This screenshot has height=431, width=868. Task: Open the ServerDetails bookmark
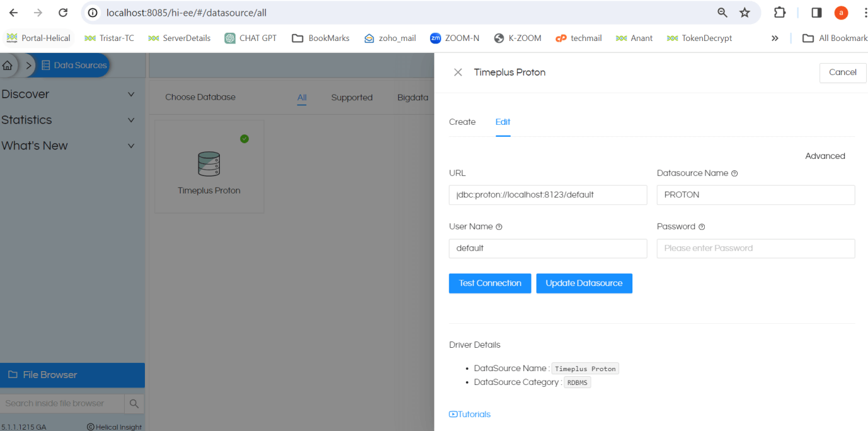pos(180,38)
